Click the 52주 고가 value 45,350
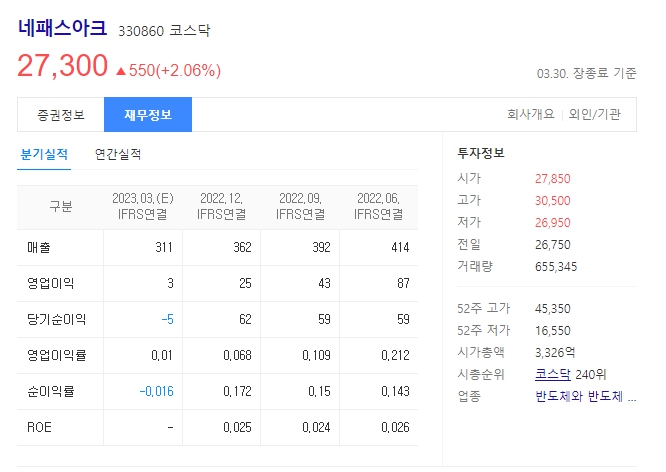 (x=553, y=308)
